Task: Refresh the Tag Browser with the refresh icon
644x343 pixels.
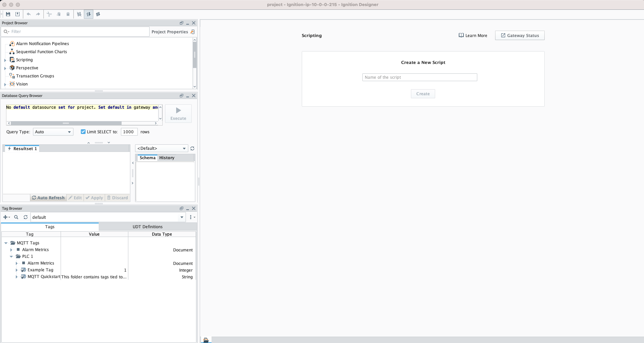Action: click(x=26, y=217)
